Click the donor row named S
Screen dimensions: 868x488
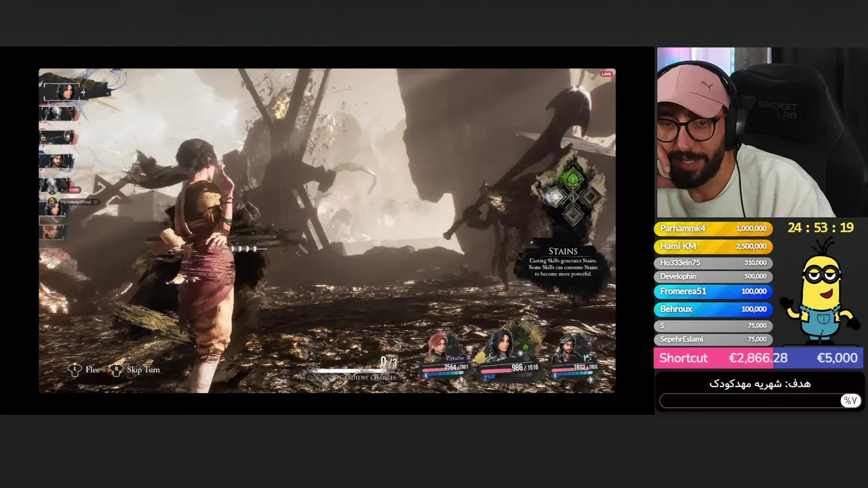[x=713, y=325]
